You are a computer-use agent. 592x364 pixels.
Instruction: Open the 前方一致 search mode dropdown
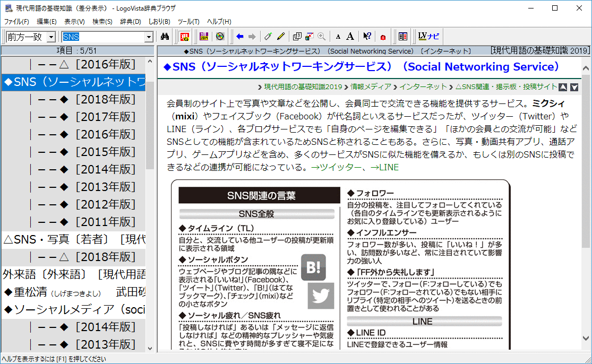pos(51,37)
